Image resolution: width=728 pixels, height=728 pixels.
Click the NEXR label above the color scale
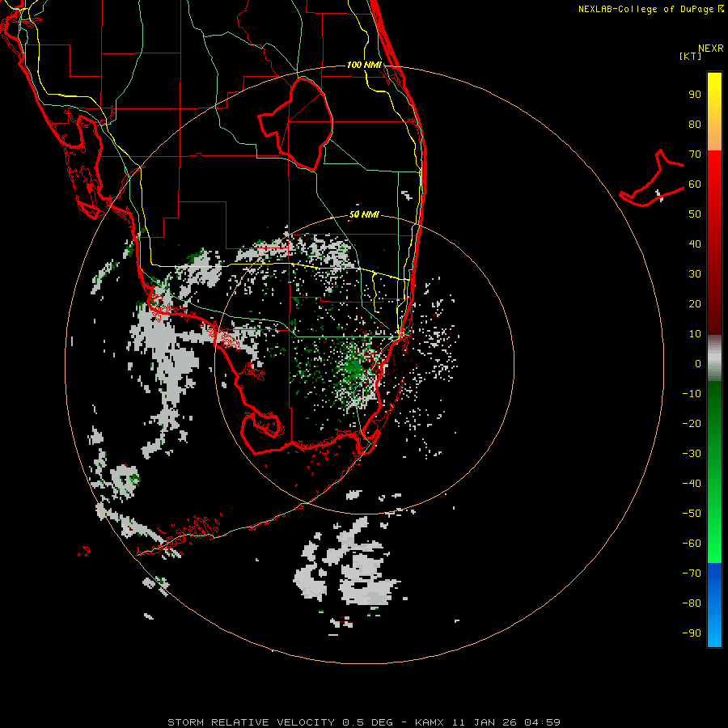(x=710, y=49)
